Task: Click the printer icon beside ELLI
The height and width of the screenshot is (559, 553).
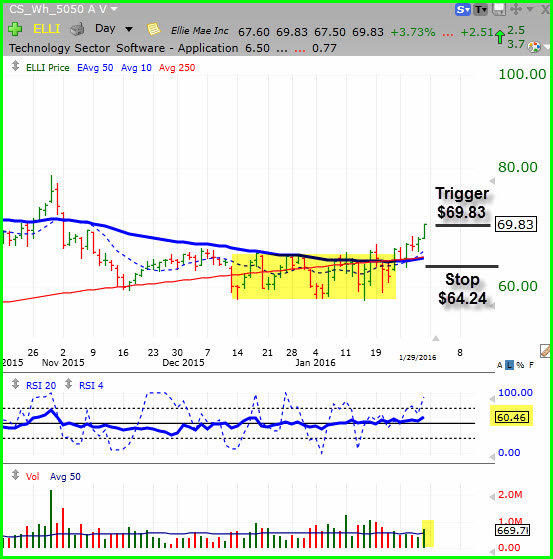Action: pos(77,29)
